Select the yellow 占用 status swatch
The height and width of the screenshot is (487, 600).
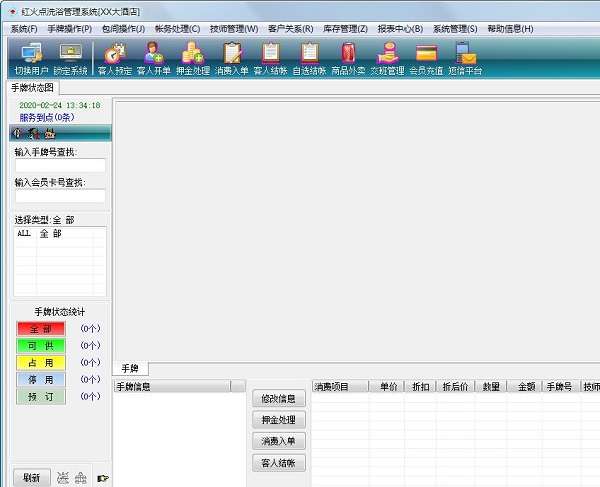[x=40, y=362]
